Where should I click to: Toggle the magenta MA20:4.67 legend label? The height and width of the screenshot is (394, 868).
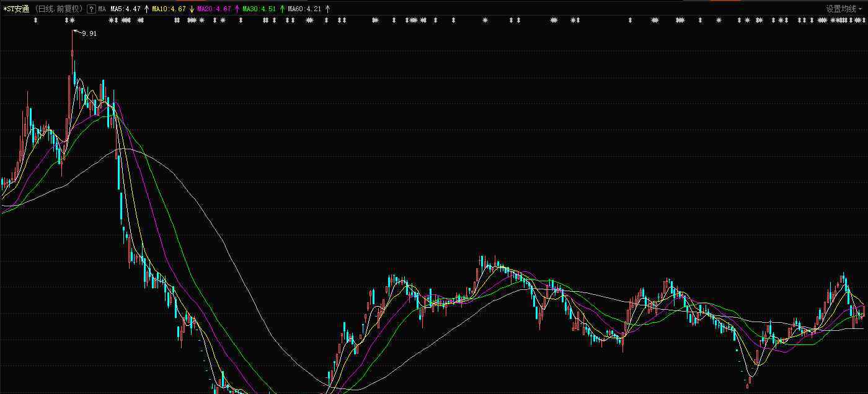tap(214, 9)
